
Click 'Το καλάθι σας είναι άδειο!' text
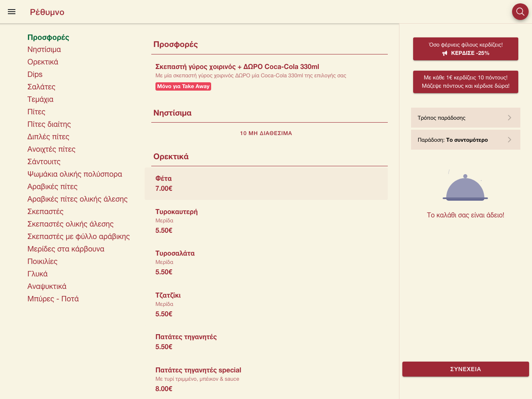point(465,215)
